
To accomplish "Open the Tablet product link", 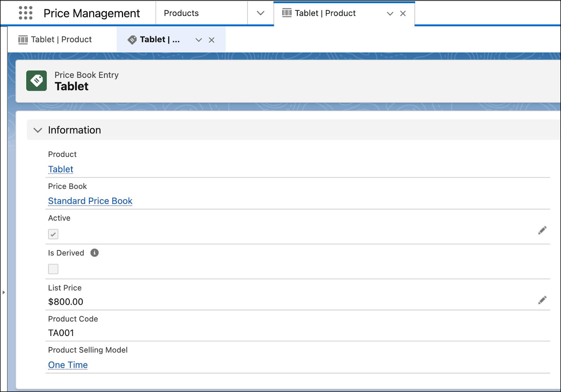I will click(x=61, y=169).
